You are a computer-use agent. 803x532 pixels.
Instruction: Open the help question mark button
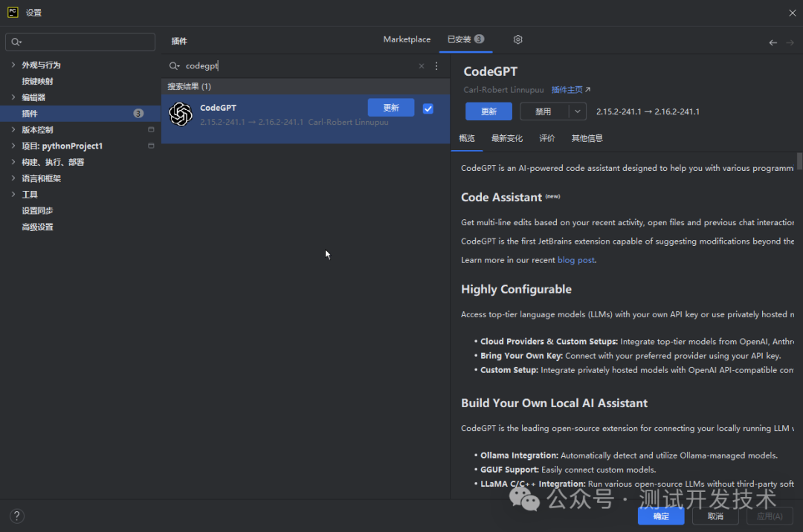click(17, 516)
